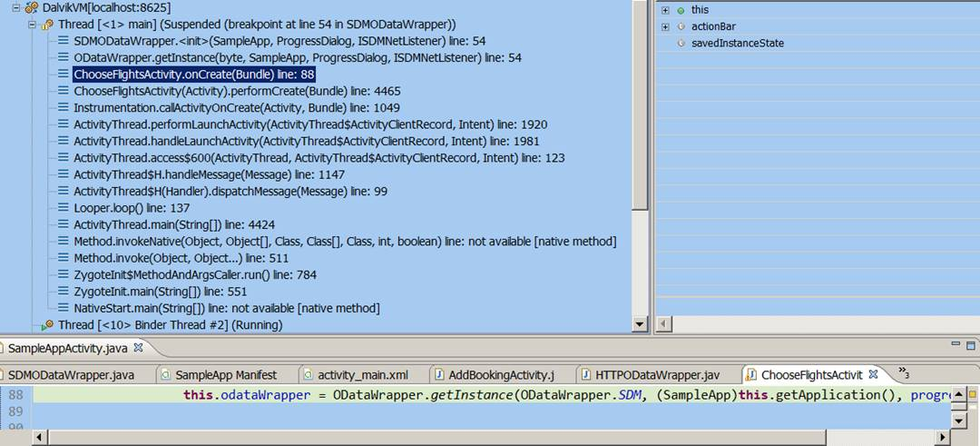This screenshot has width=980, height=446.
Task: Click left arrow of the editor horizontal scrollbar
Action: [x=39, y=437]
